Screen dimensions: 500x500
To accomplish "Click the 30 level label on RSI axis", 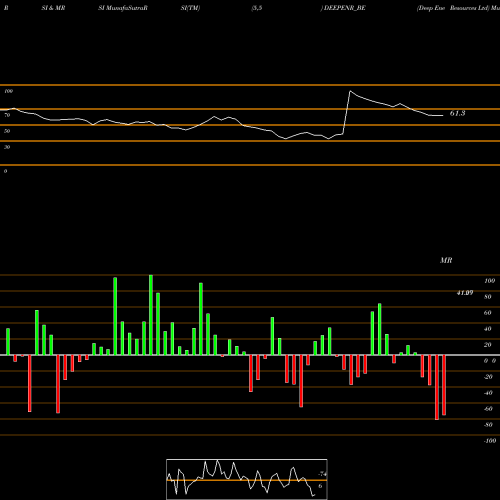I will coord(7,147).
